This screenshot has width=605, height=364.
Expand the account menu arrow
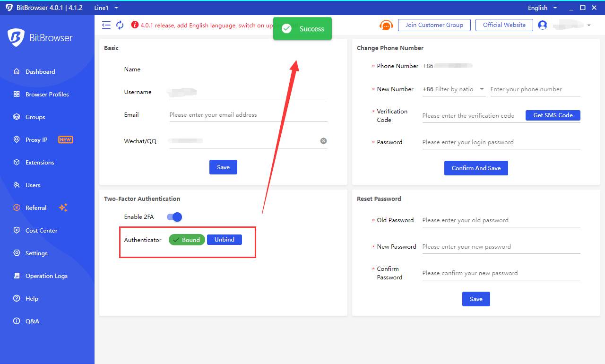click(x=589, y=25)
